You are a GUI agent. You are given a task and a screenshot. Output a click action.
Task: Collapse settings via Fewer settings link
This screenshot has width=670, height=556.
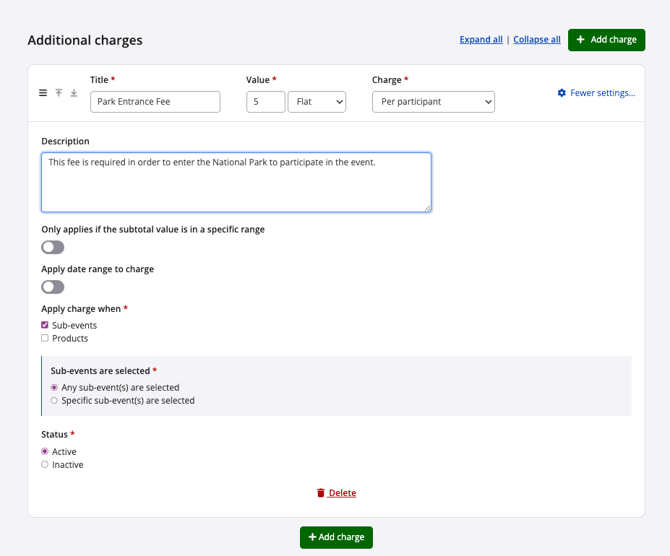coord(602,93)
